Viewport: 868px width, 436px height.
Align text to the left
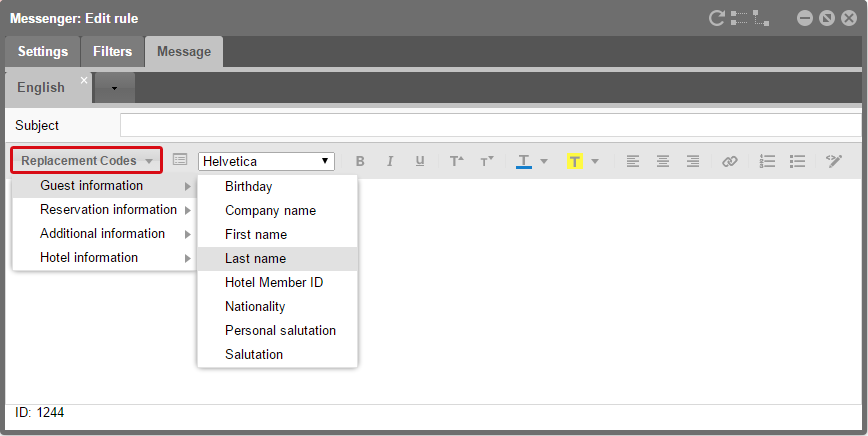[x=632, y=161]
